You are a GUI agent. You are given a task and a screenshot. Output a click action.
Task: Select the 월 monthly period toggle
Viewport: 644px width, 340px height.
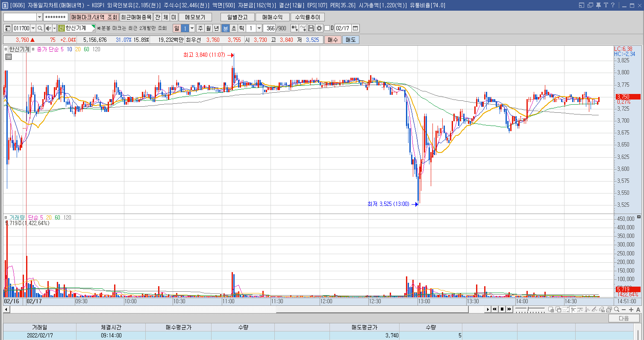point(209,28)
